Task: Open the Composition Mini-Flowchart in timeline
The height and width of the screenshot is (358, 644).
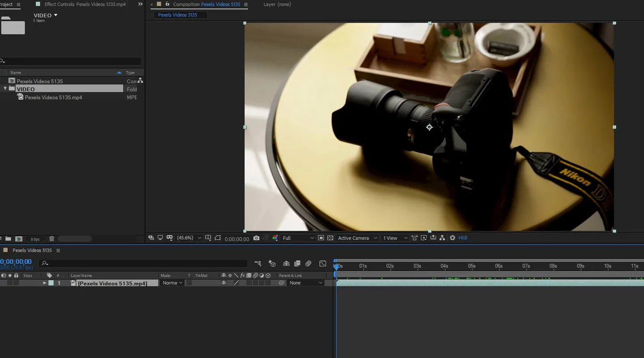Action: 258,264
